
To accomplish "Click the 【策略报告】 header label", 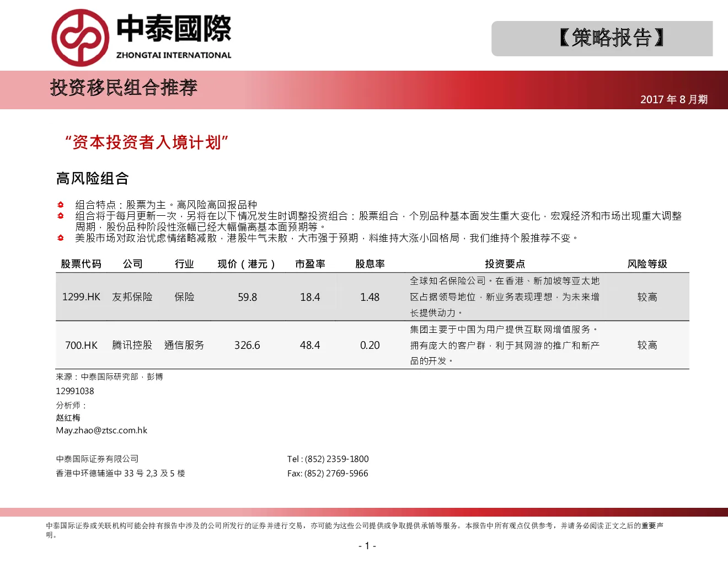I will pyautogui.click(x=611, y=38).
